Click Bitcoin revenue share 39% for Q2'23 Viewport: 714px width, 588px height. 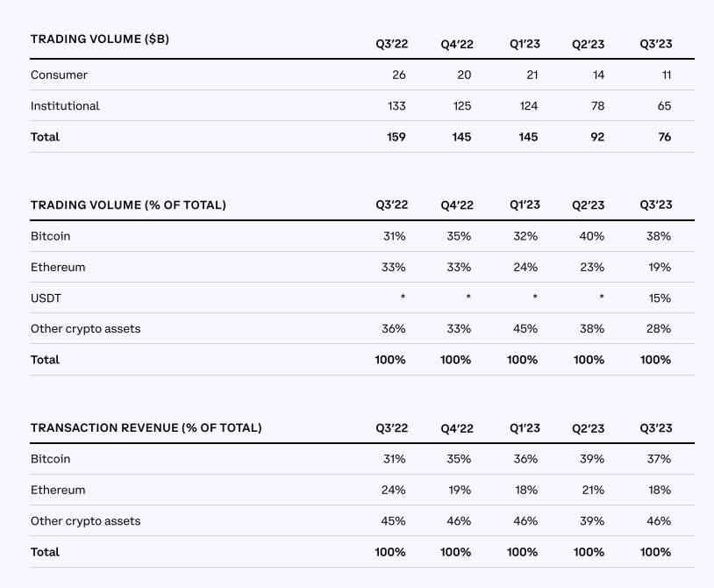tap(592, 459)
